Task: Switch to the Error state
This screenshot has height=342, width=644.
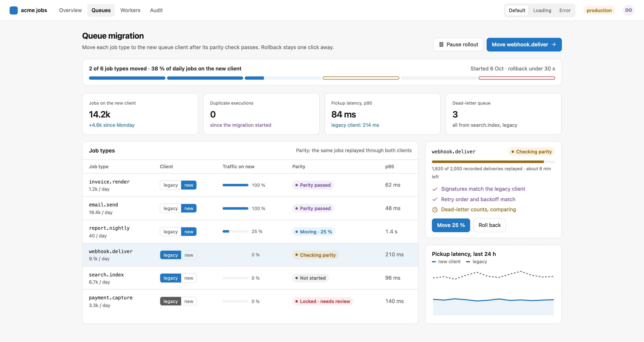Action: click(565, 10)
